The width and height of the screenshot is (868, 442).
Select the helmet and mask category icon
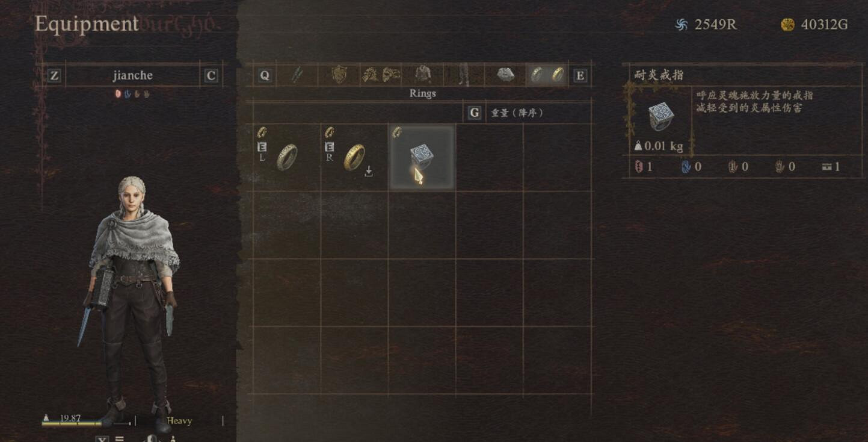(381, 75)
